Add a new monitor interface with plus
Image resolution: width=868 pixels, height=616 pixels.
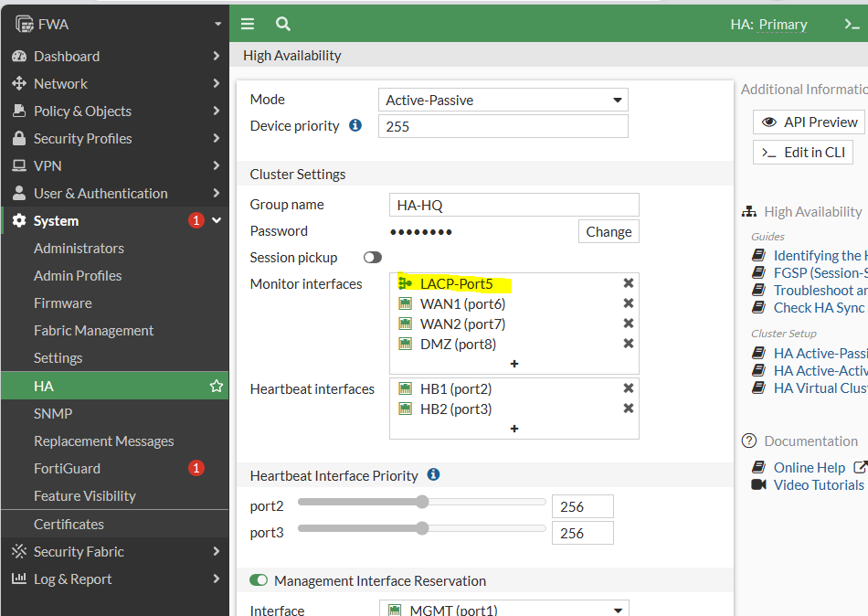pyautogui.click(x=514, y=364)
